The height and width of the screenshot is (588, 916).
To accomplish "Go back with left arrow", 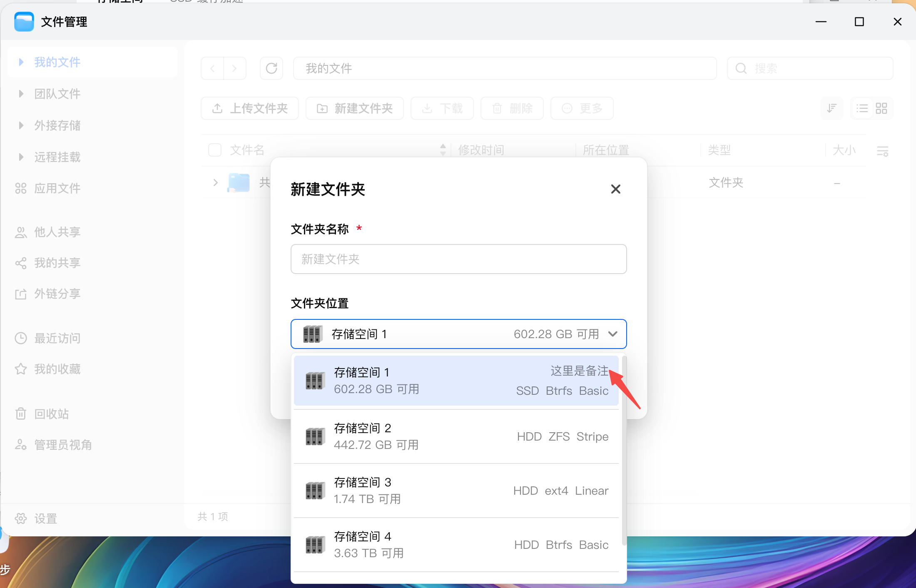I will coord(212,68).
